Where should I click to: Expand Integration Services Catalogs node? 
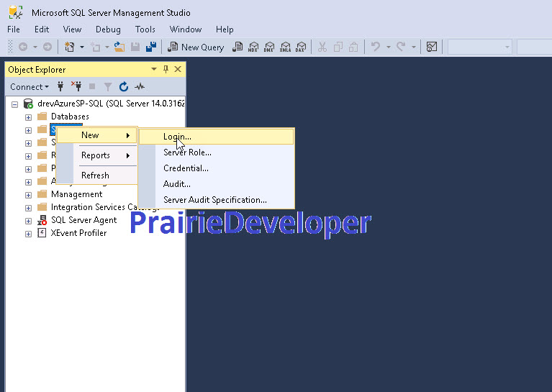(x=28, y=209)
